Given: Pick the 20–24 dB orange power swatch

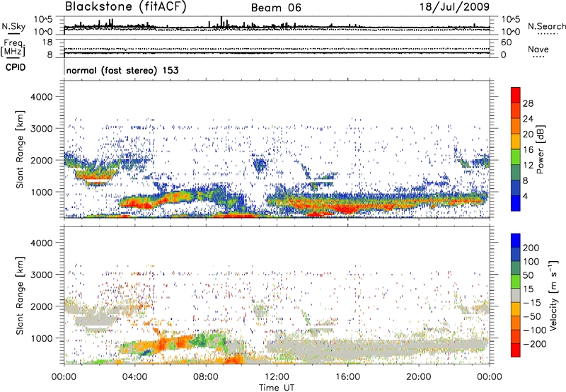Looking at the screenshot, I should click(516, 126).
